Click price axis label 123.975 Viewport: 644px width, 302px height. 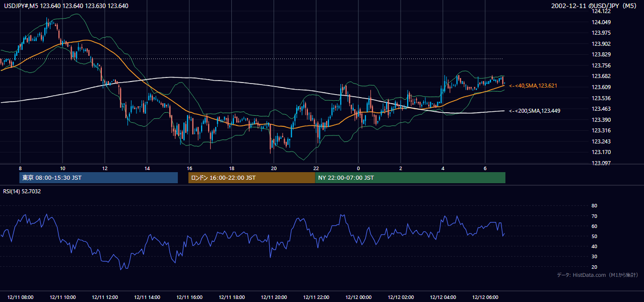coord(601,33)
